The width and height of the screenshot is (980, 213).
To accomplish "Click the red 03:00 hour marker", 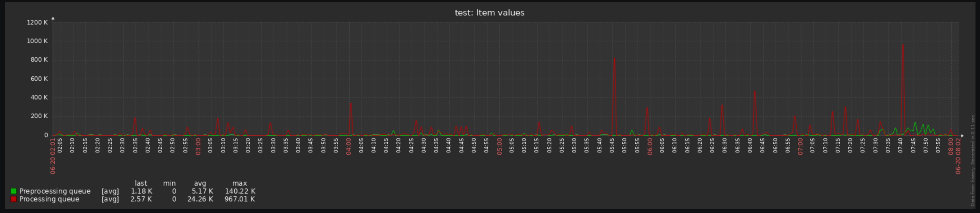I will click(x=198, y=147).
